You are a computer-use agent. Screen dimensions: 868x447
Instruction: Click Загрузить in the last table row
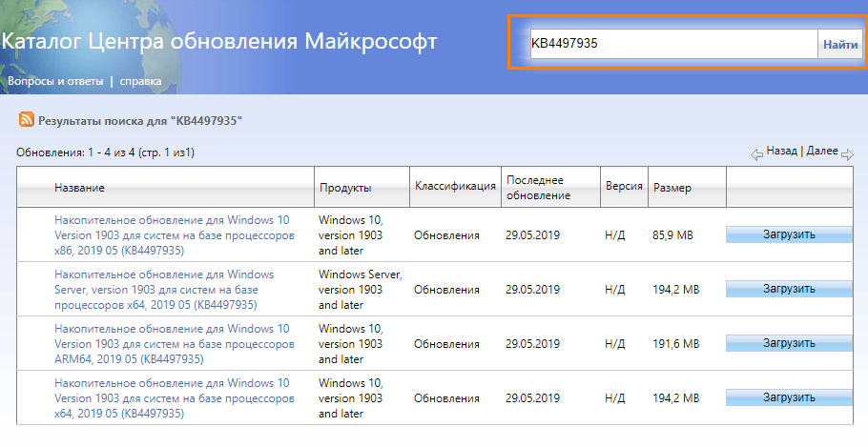tap(789, 397)
